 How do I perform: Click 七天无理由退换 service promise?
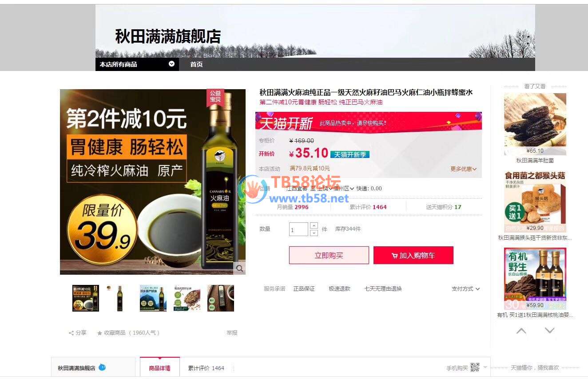pos(383,289)
